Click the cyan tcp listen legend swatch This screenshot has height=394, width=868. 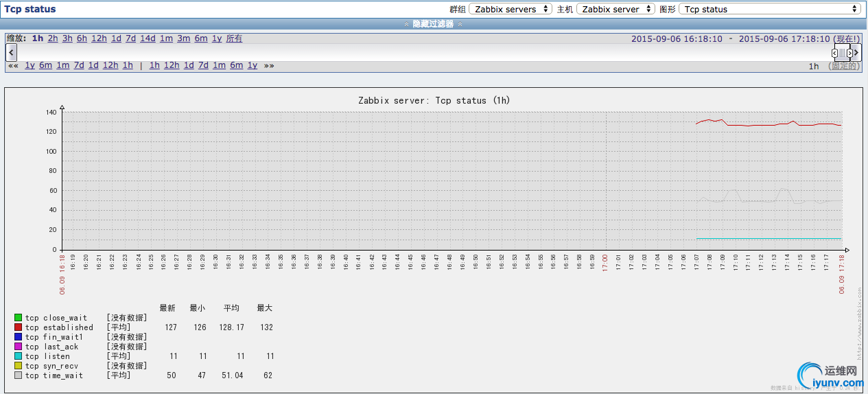[x=19, y=356]
